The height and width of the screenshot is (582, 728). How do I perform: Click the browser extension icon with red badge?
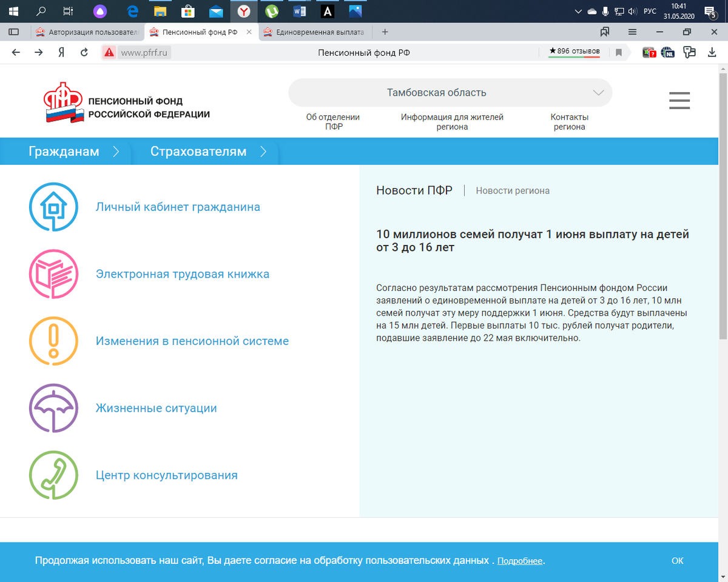650,53
